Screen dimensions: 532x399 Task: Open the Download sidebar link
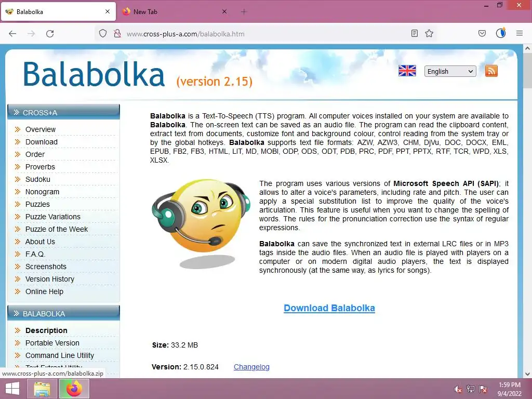pyautogui.click(x=42, y=142)
